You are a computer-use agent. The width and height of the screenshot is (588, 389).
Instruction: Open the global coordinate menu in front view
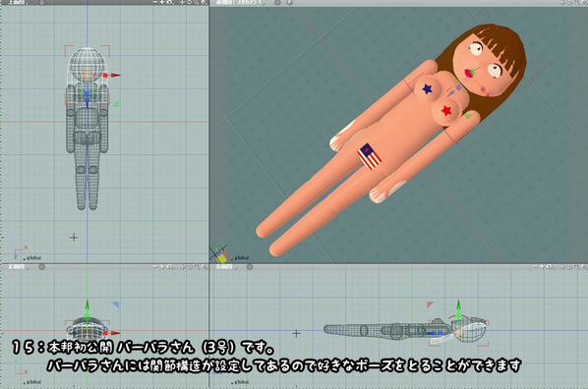click(x=33, y=382)
